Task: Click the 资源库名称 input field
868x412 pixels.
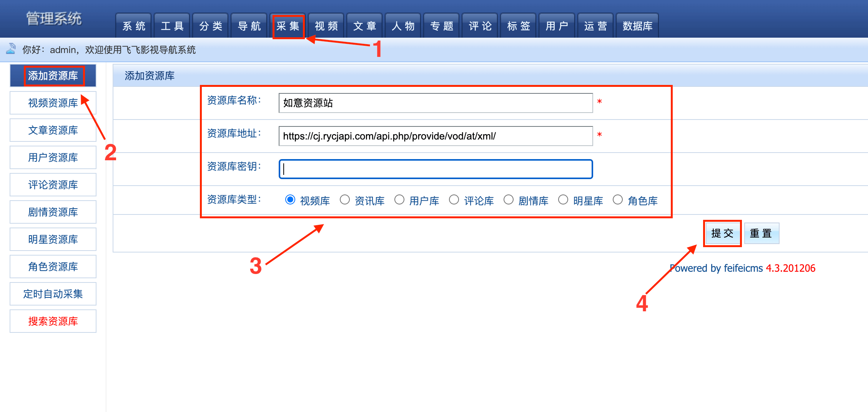Action: (436, 103)
